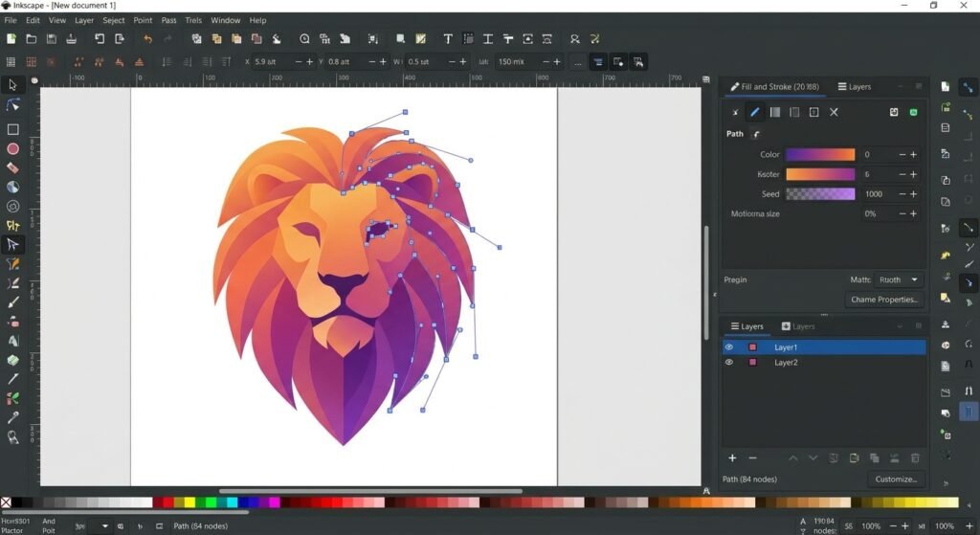
Task: Hide Layer2 using its eye icon
Action: coord(728,362)
